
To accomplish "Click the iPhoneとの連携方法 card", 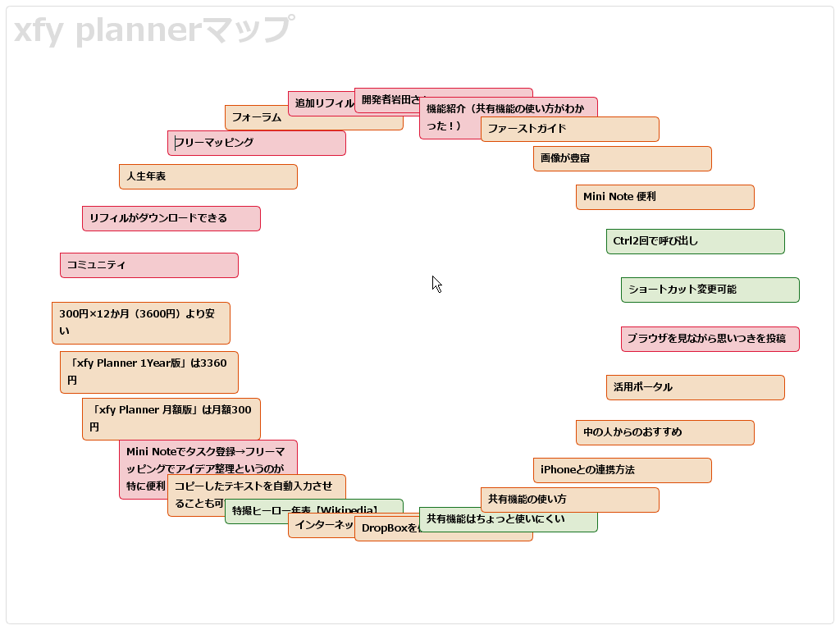I will click(x=623, y=470).
